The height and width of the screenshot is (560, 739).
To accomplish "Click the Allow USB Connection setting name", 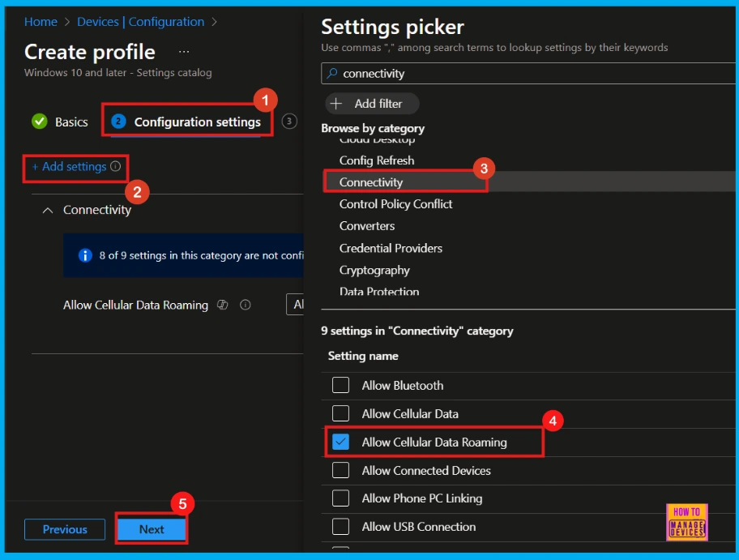I will 418,527.
